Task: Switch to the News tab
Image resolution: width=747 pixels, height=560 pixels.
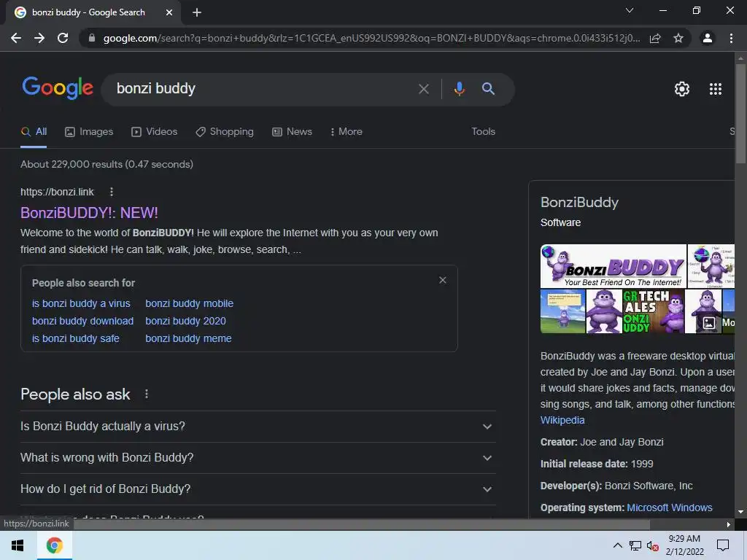Action: click(x=292, y=132)
